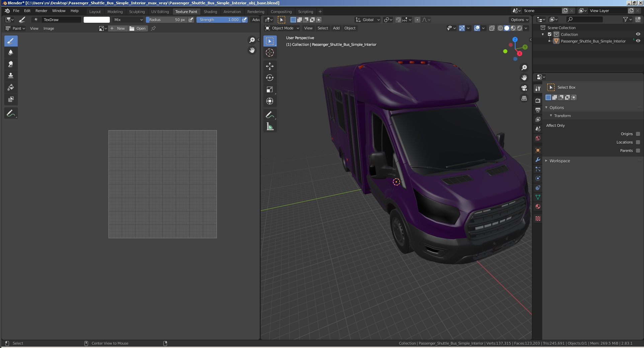Switch perspective/orthographic grid icon
Screen dimensions: 644x348
(524, 98)
